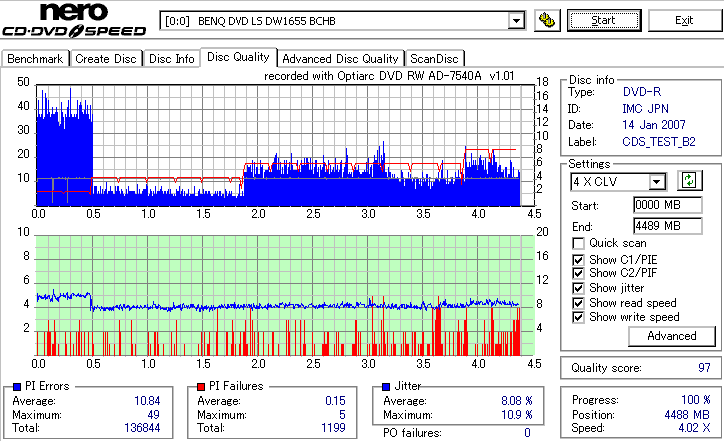
Task: Uncheck Show C1/PIE
Action: (578, 260)
